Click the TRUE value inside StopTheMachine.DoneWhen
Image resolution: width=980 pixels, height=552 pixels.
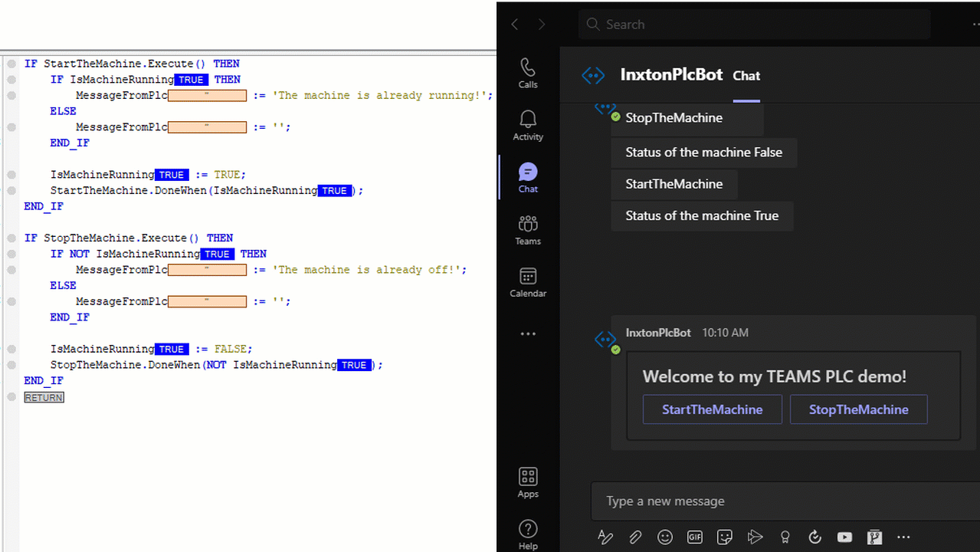(x=354, y=365)
